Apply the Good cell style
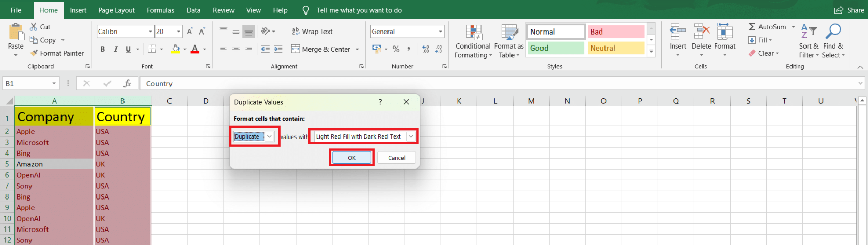Viewport: 868px width, 245px height. (x=556, y=48)
